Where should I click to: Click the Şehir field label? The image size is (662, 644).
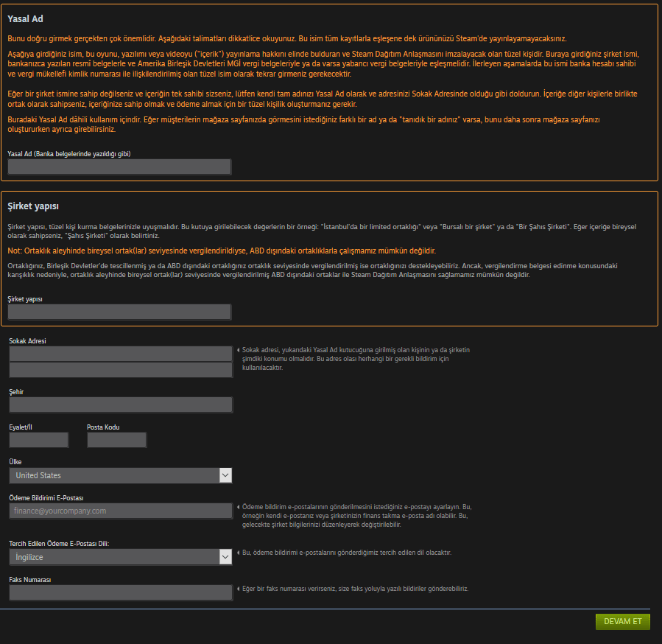coord(16,392)
